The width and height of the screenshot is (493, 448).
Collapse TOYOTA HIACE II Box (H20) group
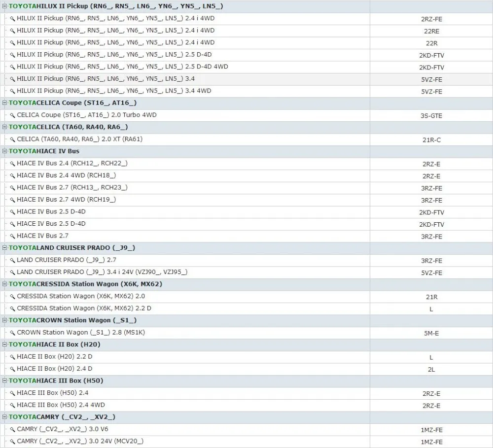pyautogui.click(x=4, y=345)
